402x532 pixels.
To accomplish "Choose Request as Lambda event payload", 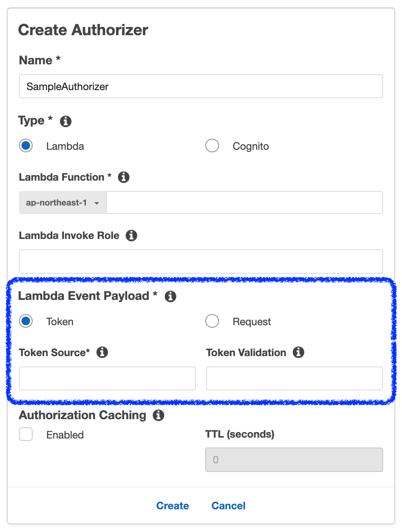I will click(x=212, y=321).
